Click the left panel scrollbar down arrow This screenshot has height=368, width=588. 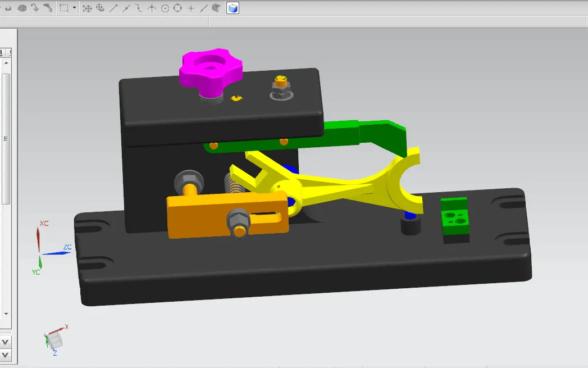coord(6,314)
